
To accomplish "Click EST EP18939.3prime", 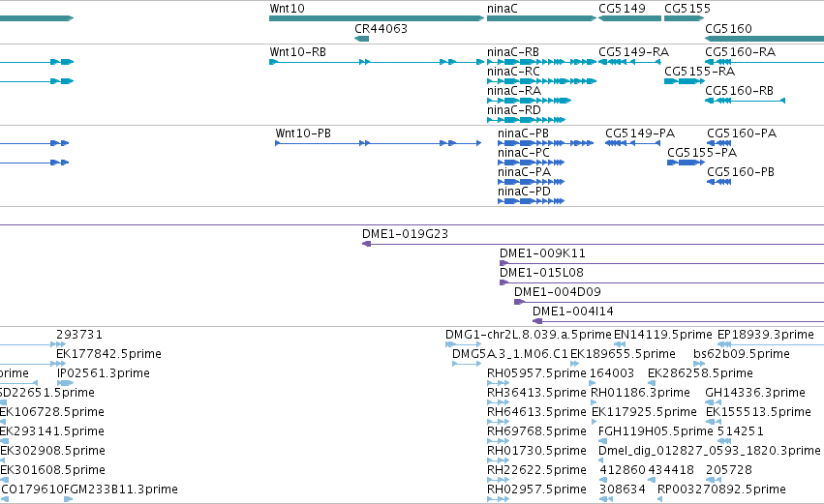I will (x=766, y=335).
